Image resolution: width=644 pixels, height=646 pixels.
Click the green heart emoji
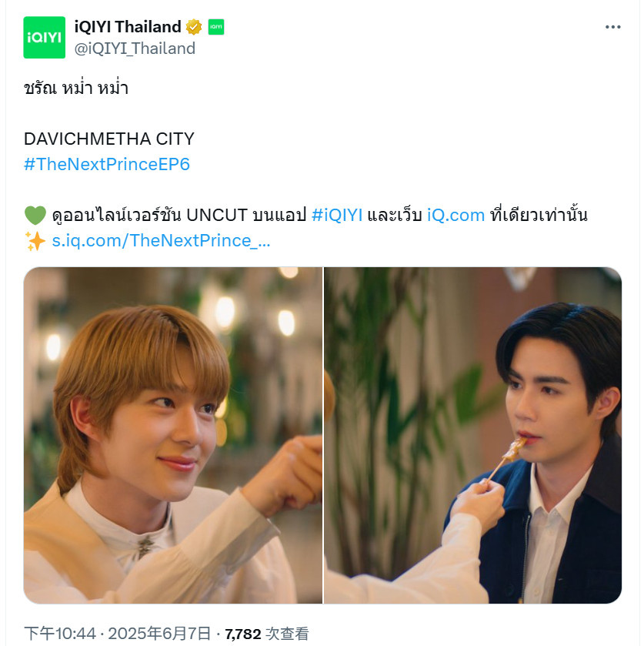pyautogui.click(x=35, y=216)
